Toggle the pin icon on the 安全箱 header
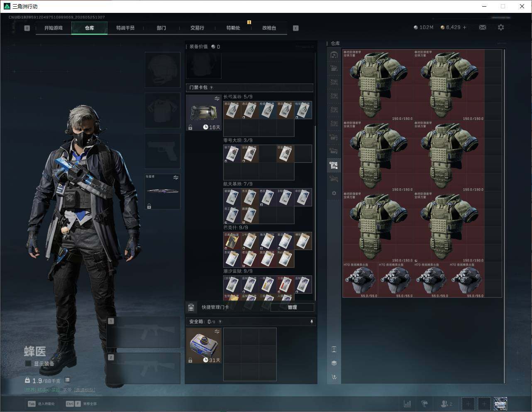The image size is (532, 412). click(312, 321)
